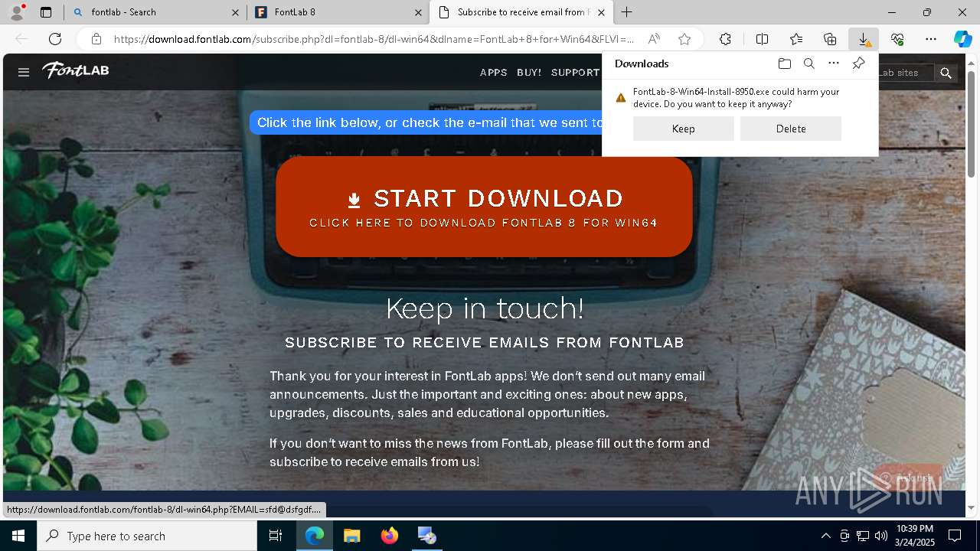Click the page scrollbar thumb
Viewport: 980px width, 551px height.
(972, 125)
